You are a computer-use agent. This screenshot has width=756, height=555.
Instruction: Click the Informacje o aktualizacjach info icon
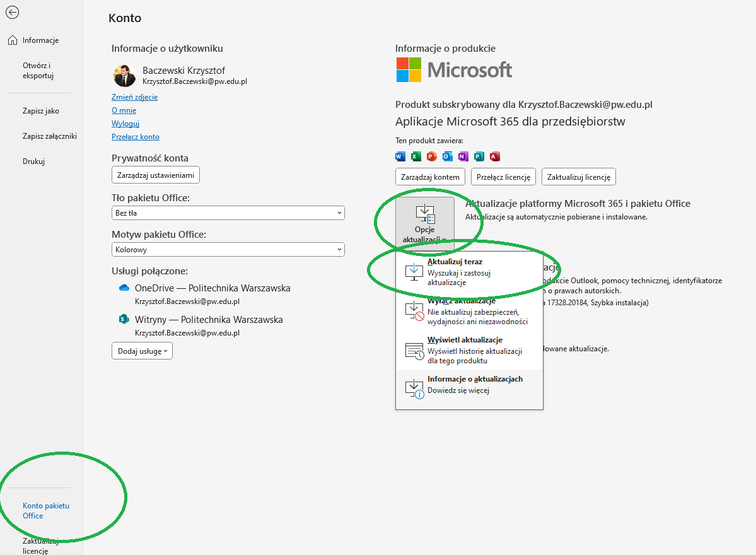pos(414,389)
